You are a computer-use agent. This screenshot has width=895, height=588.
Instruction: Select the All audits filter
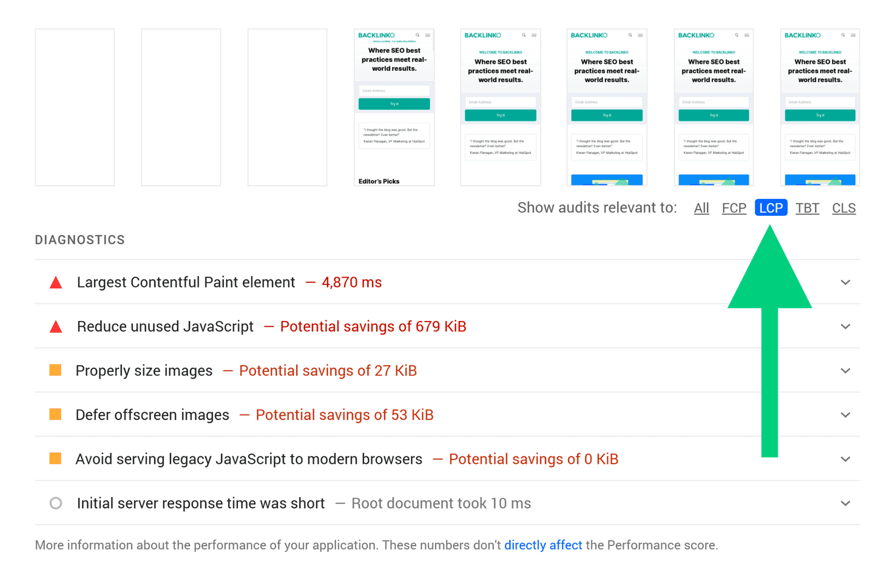point(701,208)
